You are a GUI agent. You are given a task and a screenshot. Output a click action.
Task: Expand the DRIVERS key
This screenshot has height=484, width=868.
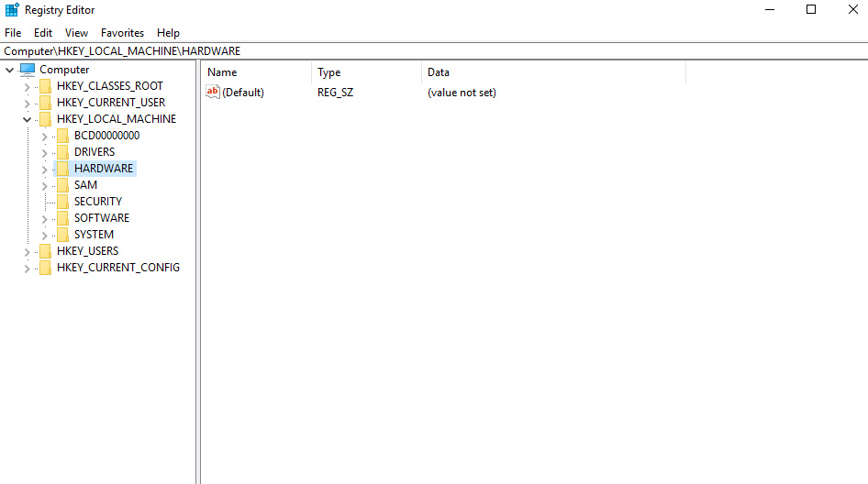click(45, 153)
